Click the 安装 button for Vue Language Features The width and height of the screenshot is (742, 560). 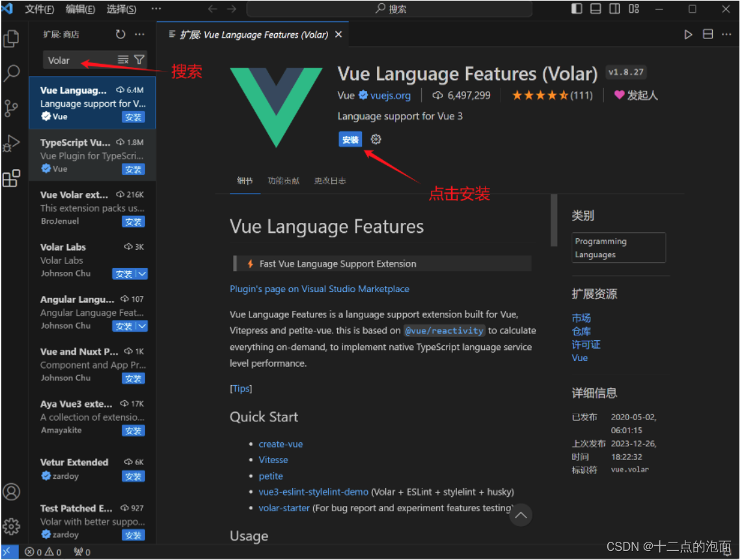click(350, 139)
